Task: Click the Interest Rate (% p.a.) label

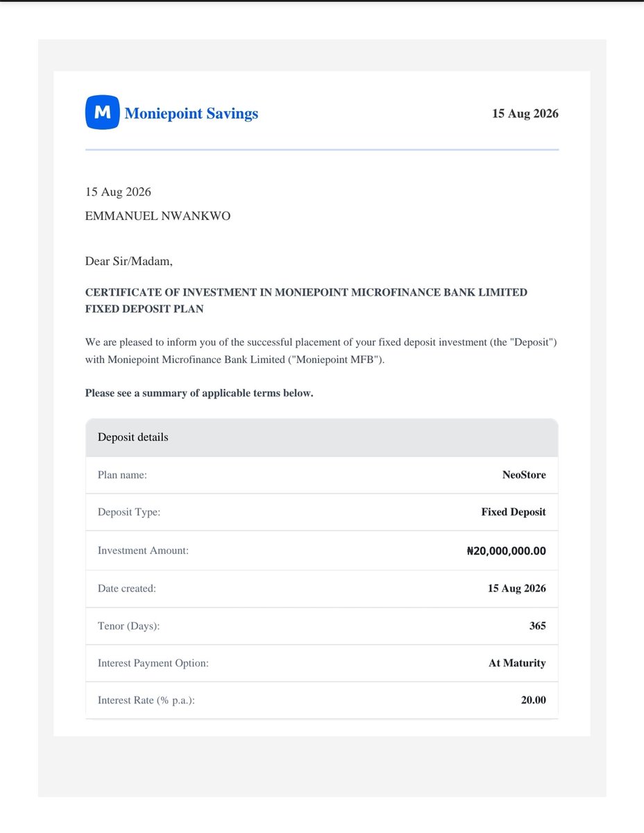Action: point(146,700)
